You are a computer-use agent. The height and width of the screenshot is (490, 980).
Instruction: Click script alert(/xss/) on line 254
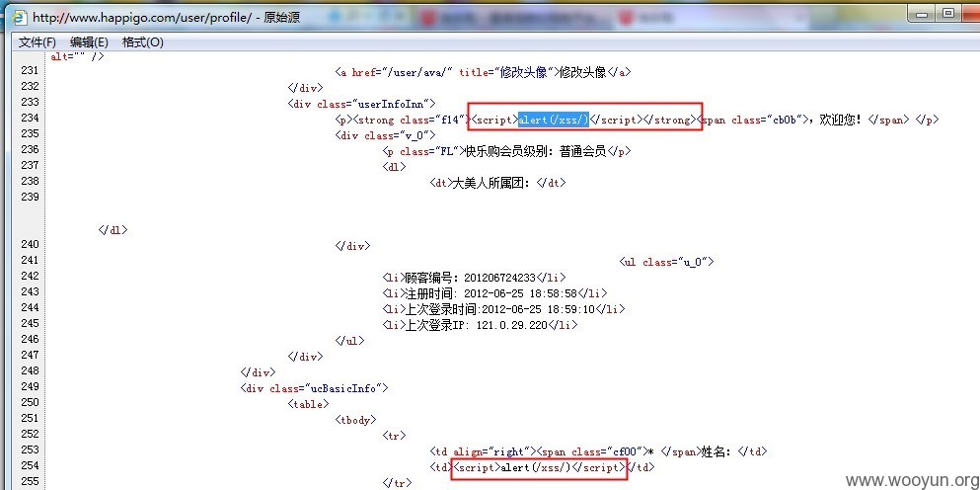(539, 467)
